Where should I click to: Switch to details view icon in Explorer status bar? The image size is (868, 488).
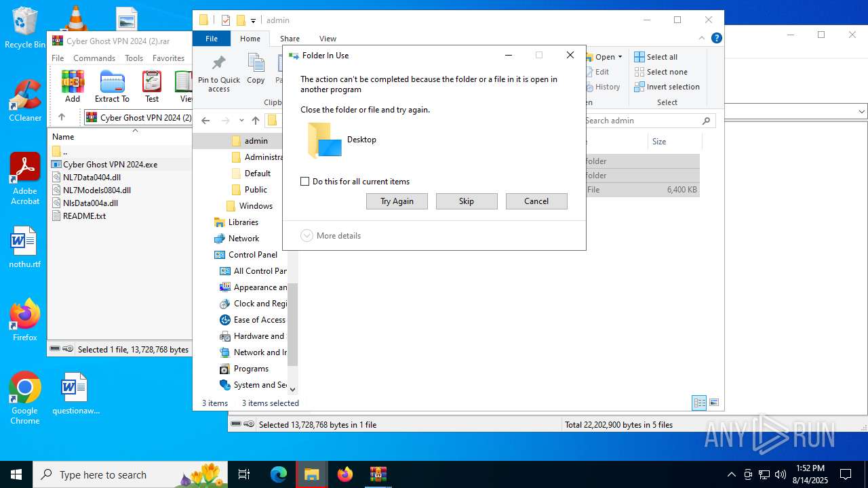[699, 403]
